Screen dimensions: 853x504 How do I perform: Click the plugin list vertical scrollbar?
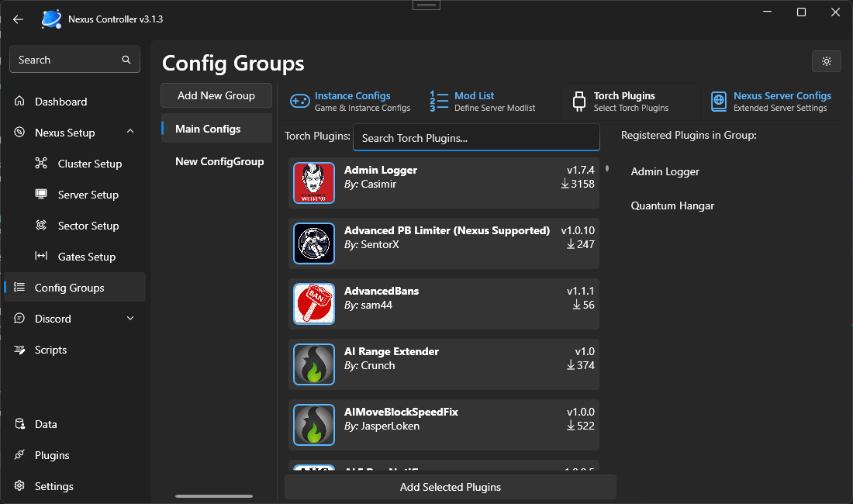607,168
